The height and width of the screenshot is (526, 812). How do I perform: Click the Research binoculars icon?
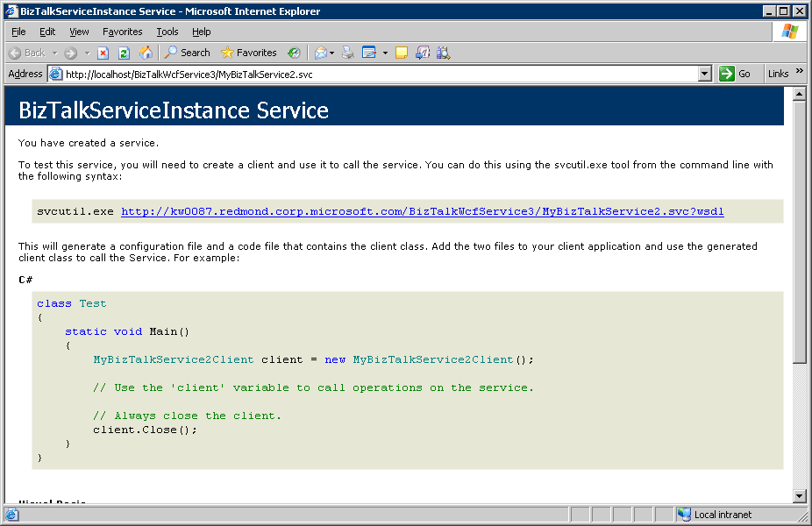(x=444, y=53)
